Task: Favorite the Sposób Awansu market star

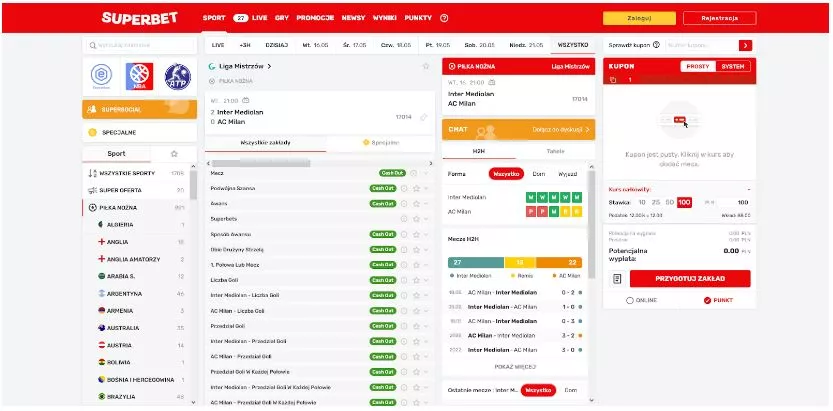Action: click(416, 234)
